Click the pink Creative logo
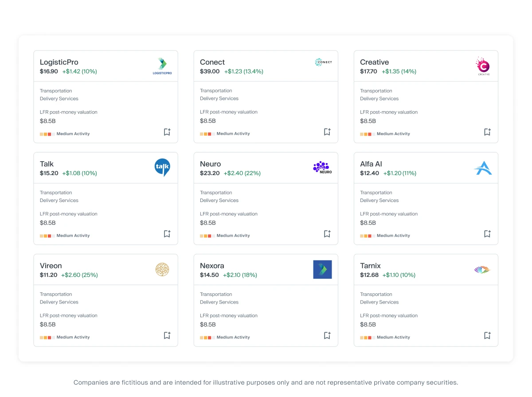The width and height of the screenshot is (532, 397). click(483, 66)
